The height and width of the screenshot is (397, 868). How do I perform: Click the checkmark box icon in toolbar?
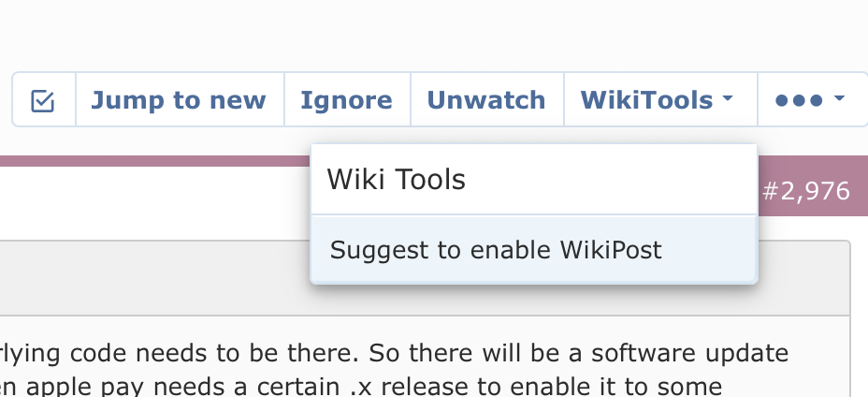point(43,101)
